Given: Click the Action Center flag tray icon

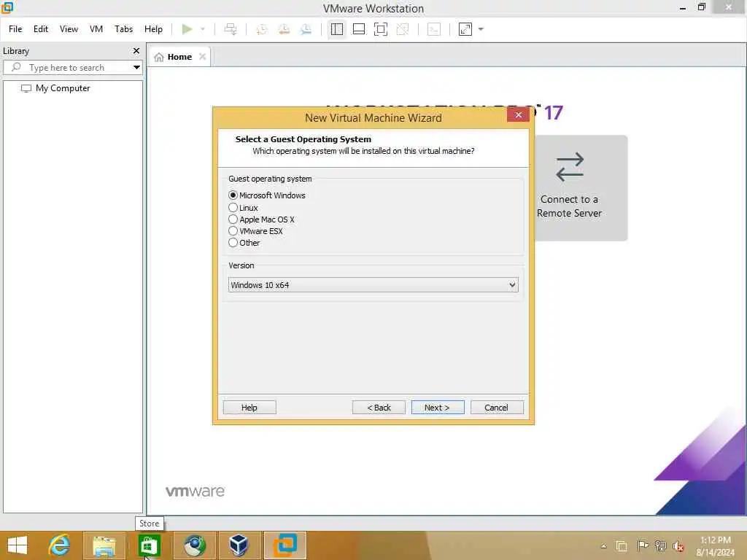Looking at the screenshot, I should click(x=642, y=546).
